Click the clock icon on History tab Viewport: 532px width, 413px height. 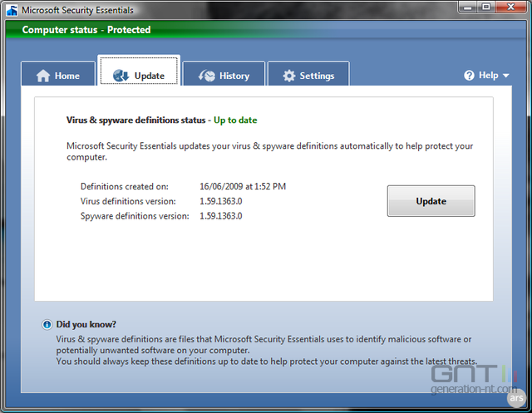207,76
